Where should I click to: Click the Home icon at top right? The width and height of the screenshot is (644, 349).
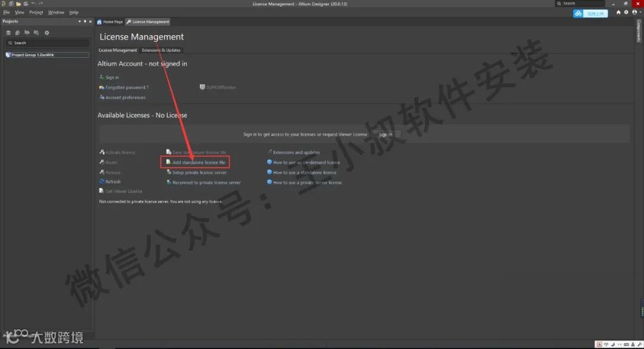click(618, 13)
